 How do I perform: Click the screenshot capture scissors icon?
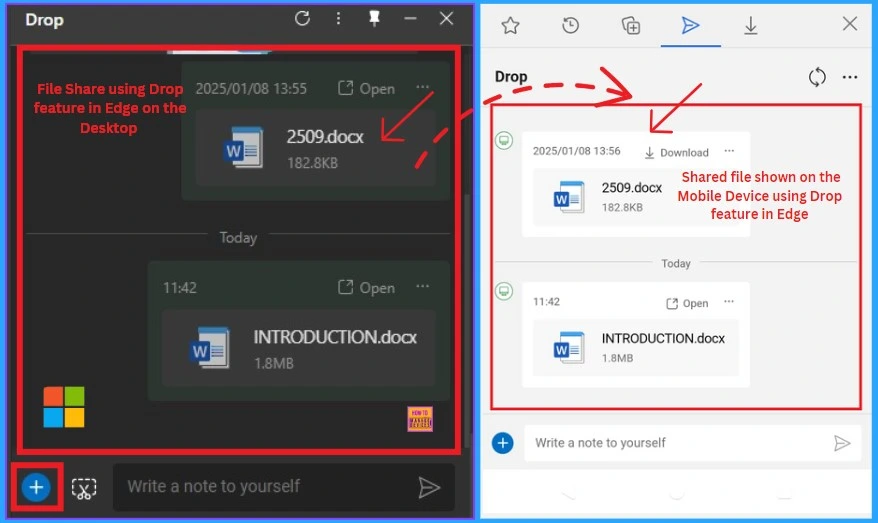tap(84, 488)
